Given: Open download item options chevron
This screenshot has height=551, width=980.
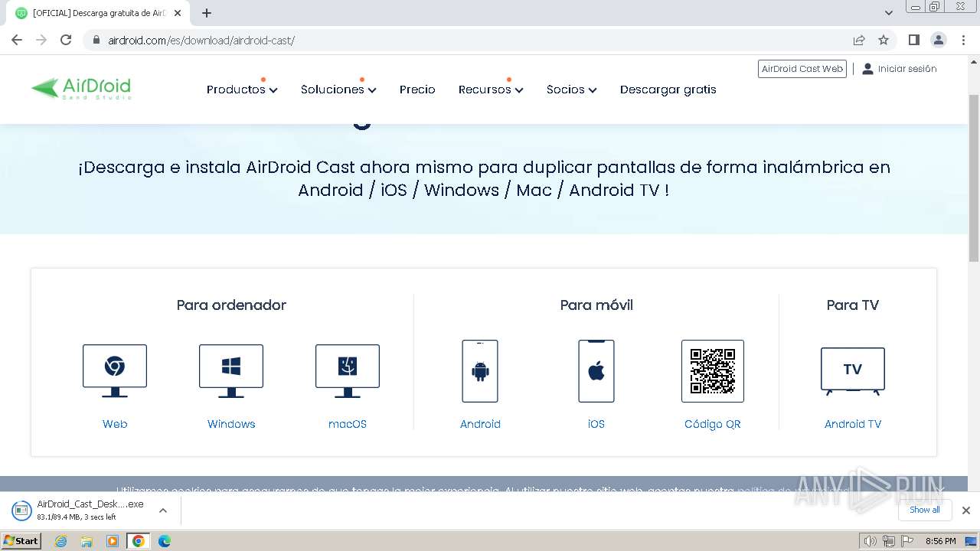Looking at the screenshot, I should [162, 510].
